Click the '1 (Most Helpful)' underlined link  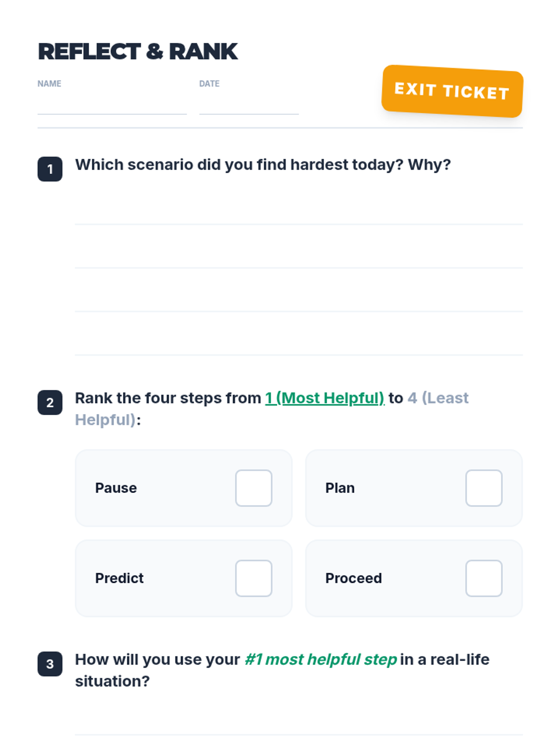coord(324,398)
